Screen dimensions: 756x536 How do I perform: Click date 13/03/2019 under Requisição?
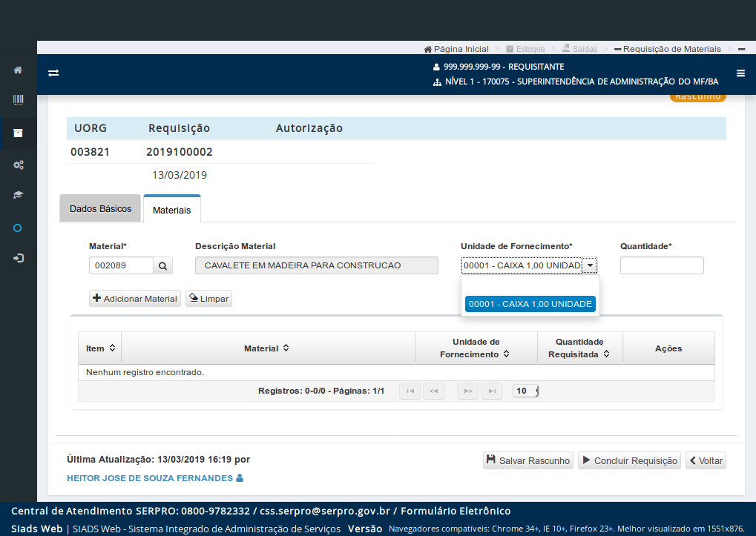[180, 175]
